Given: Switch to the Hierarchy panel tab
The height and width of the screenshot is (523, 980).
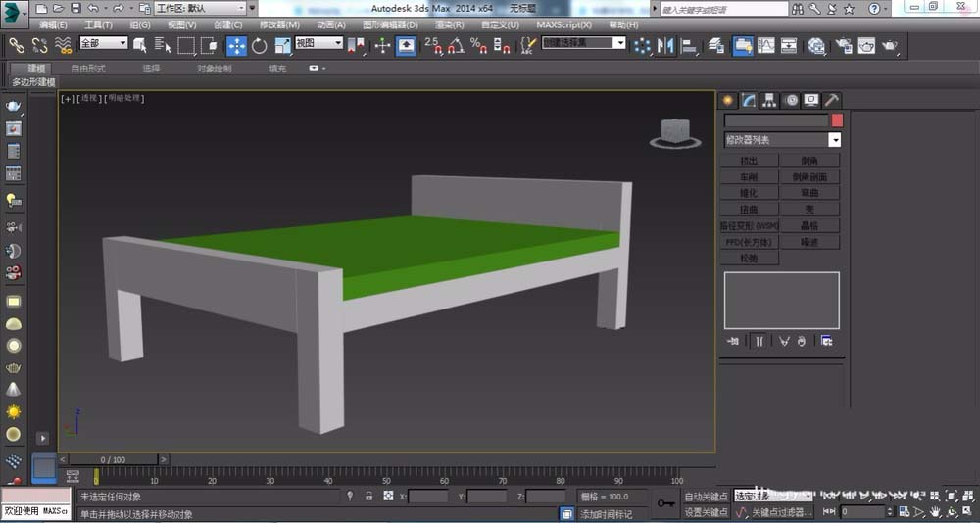Looking at the screenshot, I should click(x=769, y=100).
